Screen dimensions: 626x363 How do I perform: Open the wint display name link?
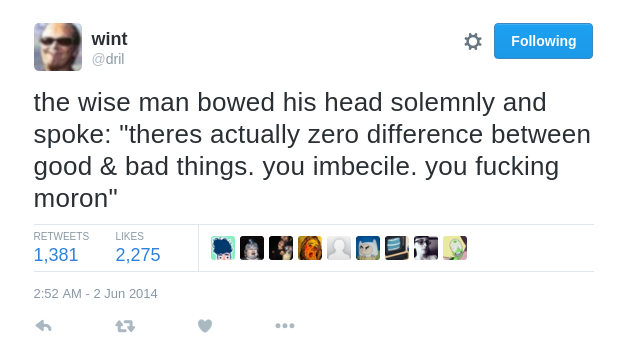[x=109, y=39]
